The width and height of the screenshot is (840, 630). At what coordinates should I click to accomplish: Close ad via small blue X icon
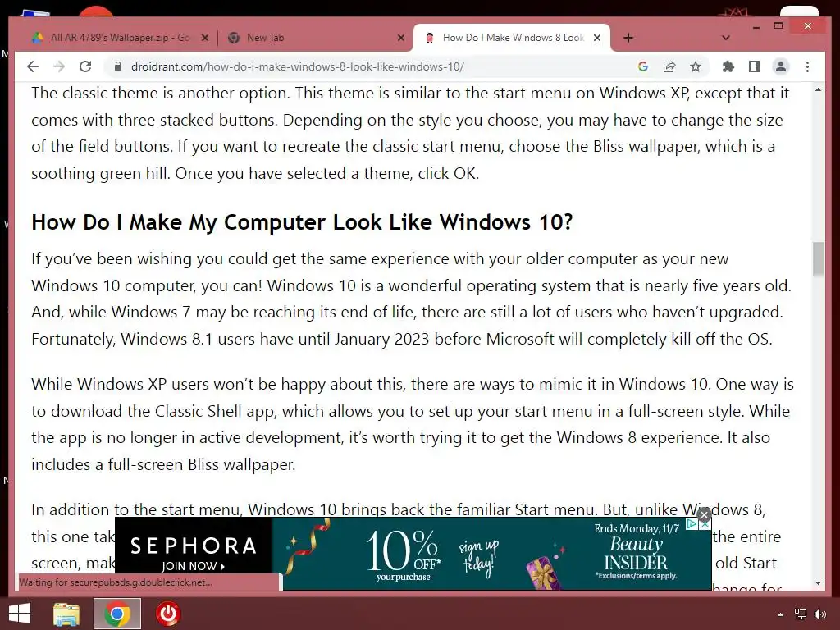(x=705, y=524)
